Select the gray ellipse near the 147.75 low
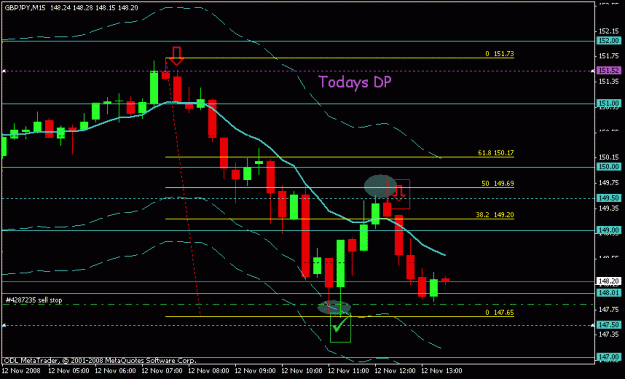 point(334,307)
